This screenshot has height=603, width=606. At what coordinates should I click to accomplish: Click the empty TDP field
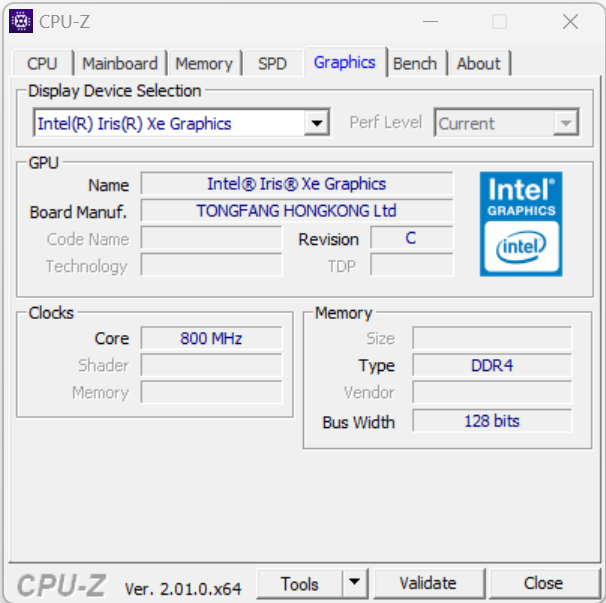(x=411, y=265)
